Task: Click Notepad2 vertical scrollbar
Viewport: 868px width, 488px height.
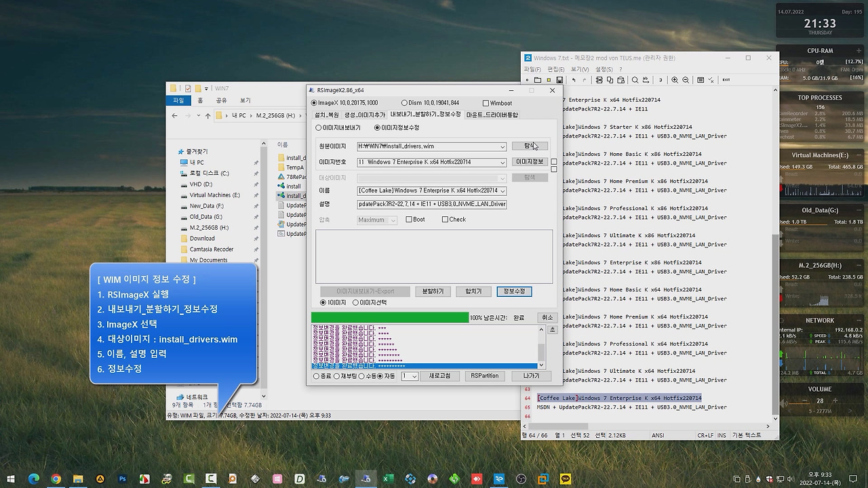Action: point(776,255)
